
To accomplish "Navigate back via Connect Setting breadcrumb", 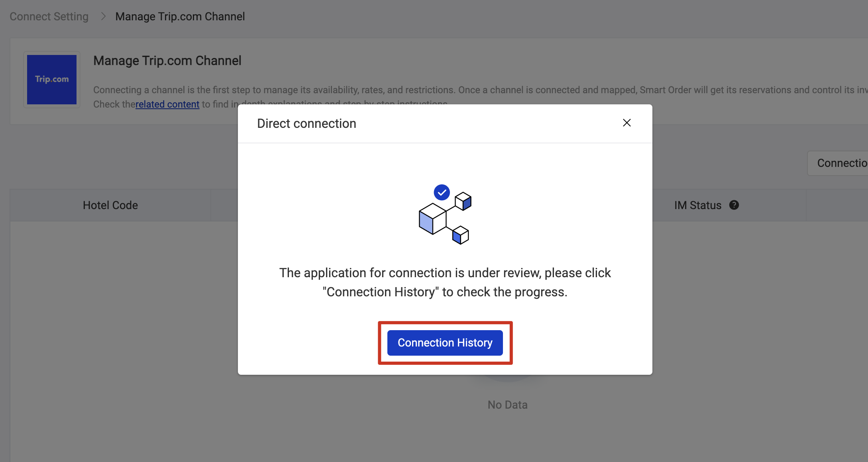I will click(x=48, y=16).
